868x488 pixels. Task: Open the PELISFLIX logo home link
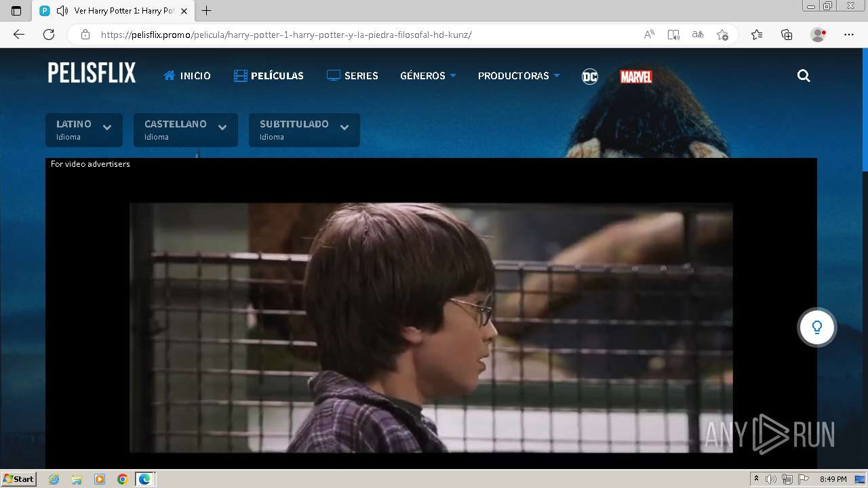pyautogui.click(x=92, y=73)
